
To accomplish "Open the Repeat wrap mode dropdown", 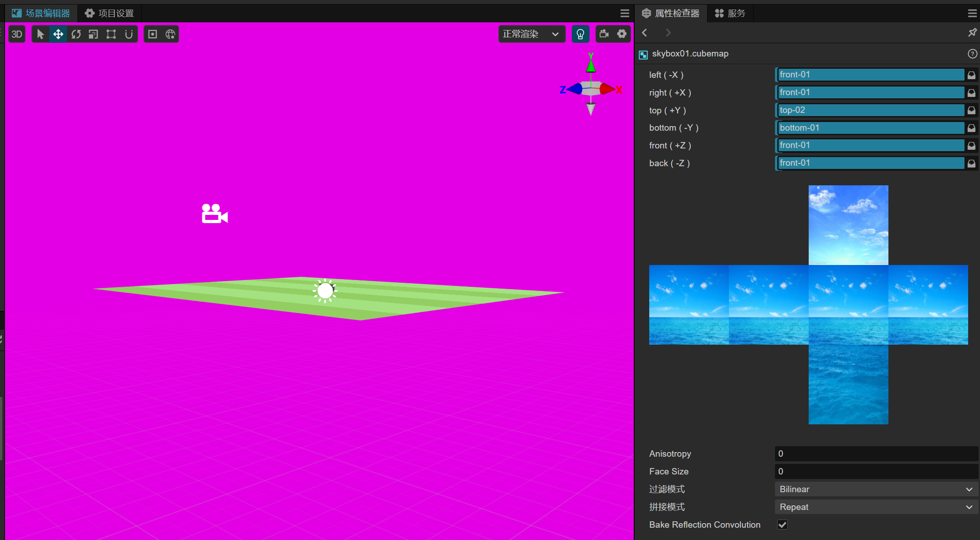I will coord(876,507).
